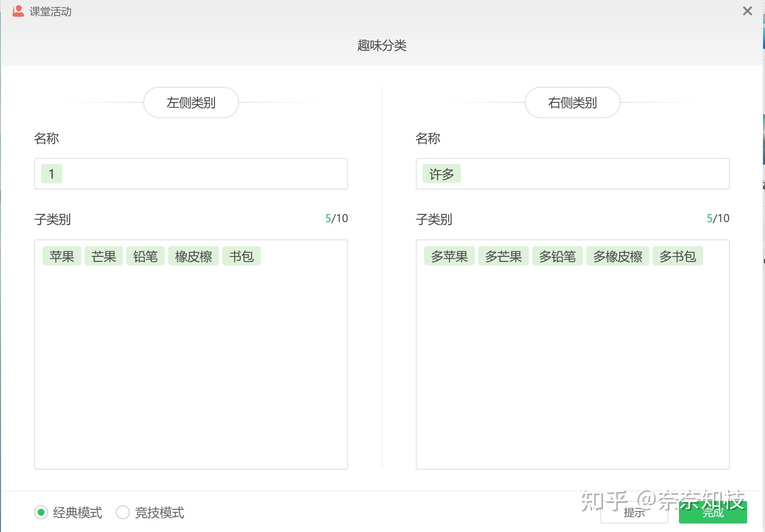
Task: Click the 铅笔 subcategory tag
Action: coord(145,256)
